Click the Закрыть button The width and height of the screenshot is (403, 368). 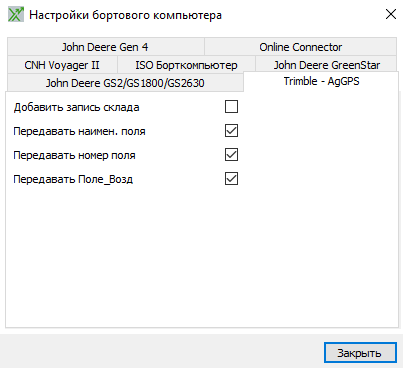point(360,353)
